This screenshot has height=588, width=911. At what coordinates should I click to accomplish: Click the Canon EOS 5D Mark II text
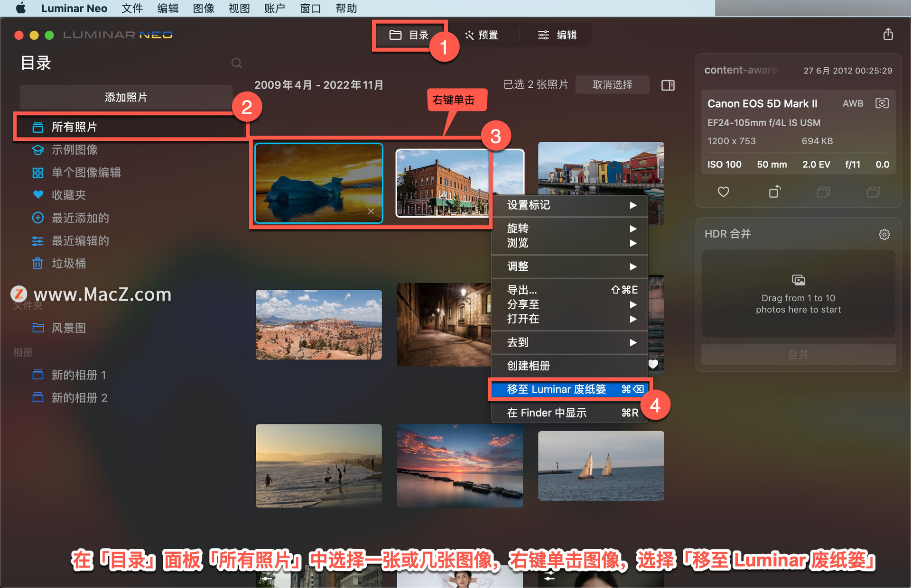[762, 103]
